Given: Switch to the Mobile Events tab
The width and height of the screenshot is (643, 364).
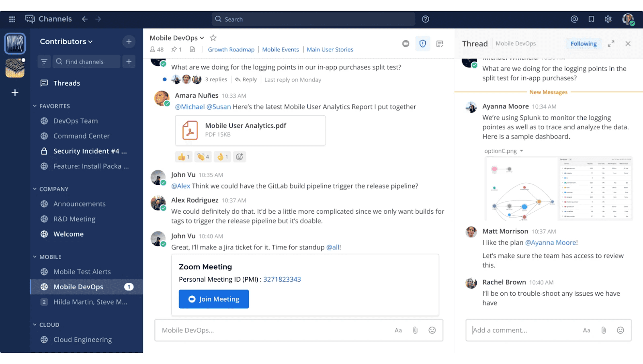Looking at the screenshot, I should click(x=280, y=49).
